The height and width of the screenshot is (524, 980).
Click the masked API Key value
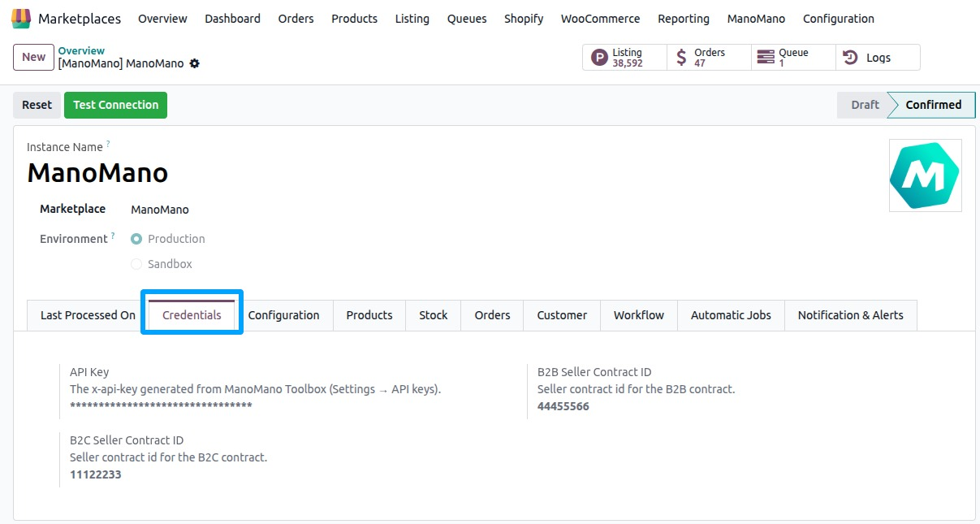click(161, 406)
